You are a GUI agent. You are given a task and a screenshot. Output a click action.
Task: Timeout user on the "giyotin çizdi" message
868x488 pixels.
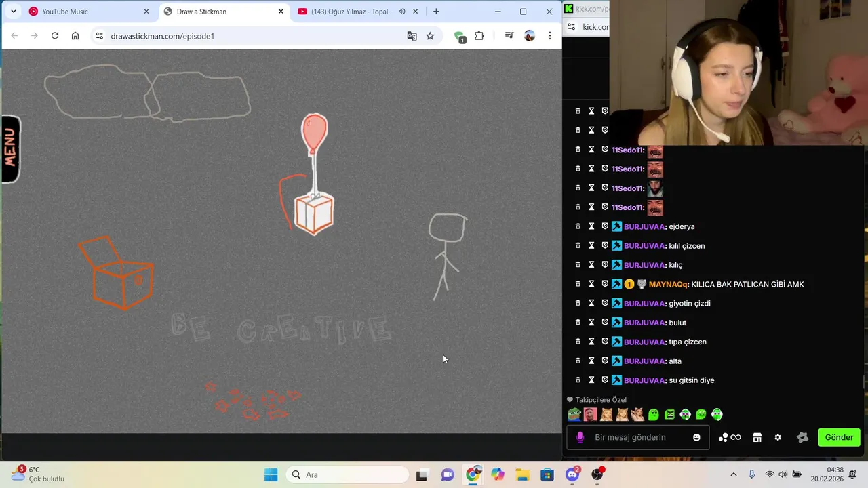click(x=591, y=304)
